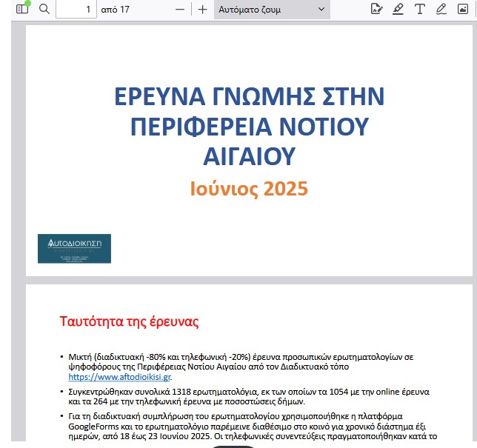477x448 pixels.
Task: Click the Αυτοδιοίκηση logo image
Action: point(74,249)
